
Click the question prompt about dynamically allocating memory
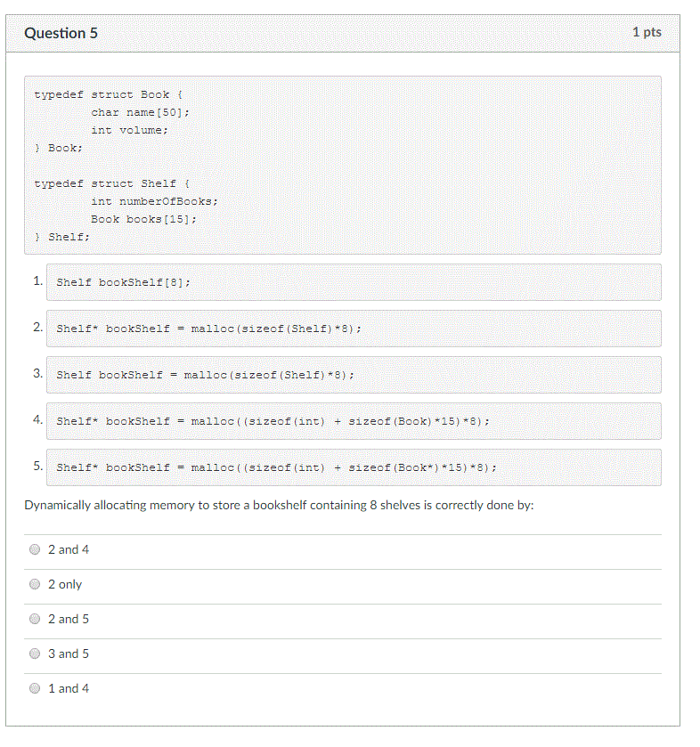(280, 506)
